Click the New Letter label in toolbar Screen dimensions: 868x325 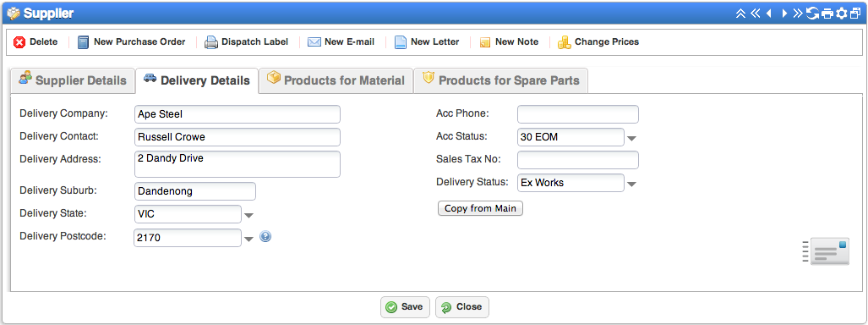pyautogui.click(x=434, y=42)
